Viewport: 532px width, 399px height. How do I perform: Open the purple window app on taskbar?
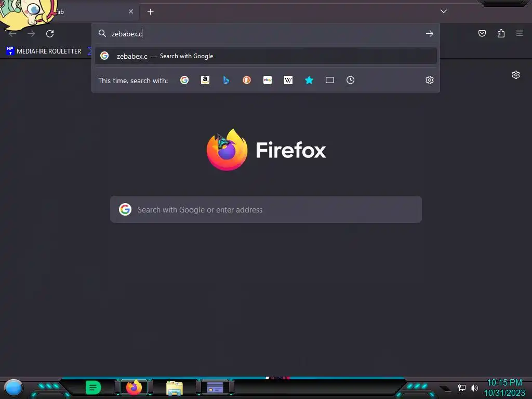click(215, 388)
